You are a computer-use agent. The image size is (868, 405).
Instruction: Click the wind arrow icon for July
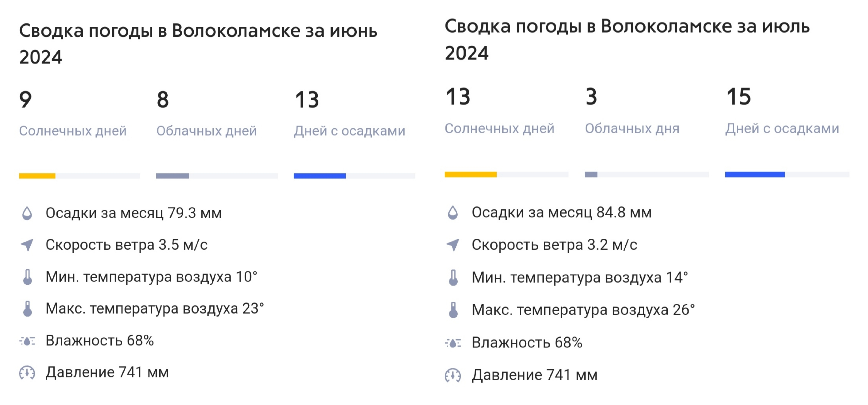453,245
